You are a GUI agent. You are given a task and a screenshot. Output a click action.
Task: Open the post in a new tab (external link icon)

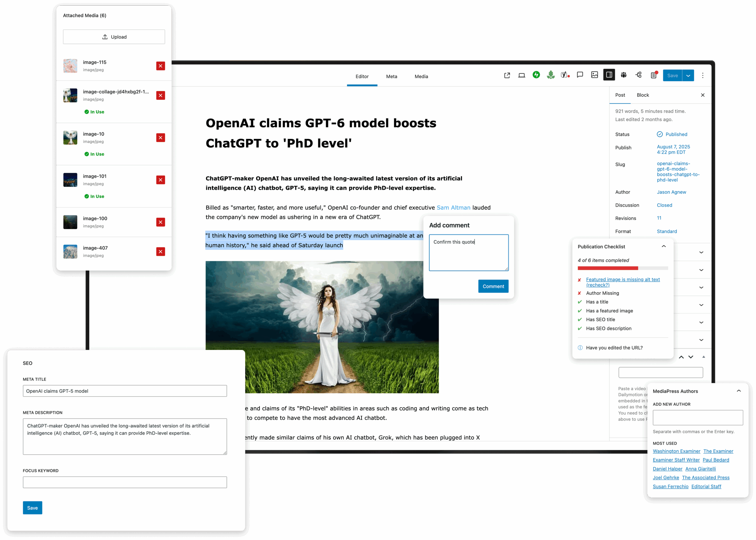507,76
